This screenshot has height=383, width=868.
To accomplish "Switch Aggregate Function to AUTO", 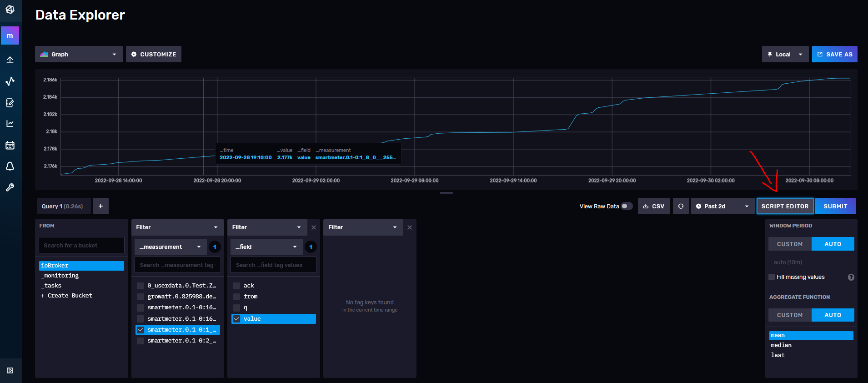I will pos(833,315).
